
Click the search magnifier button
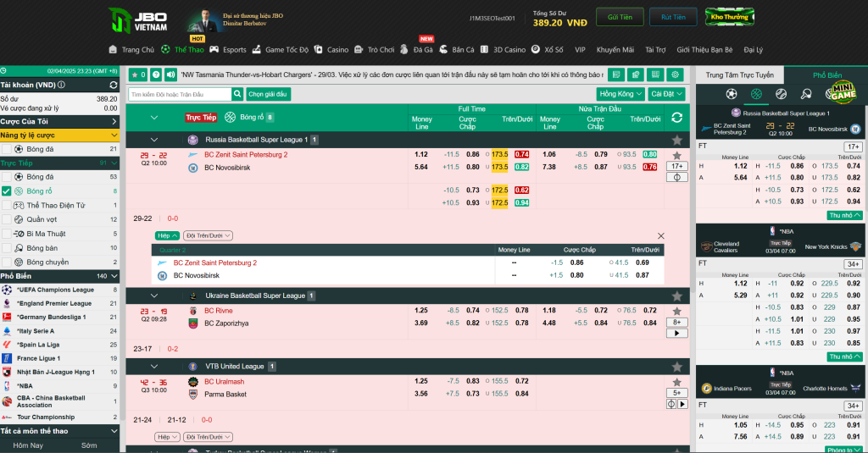[x=237, y=94]
